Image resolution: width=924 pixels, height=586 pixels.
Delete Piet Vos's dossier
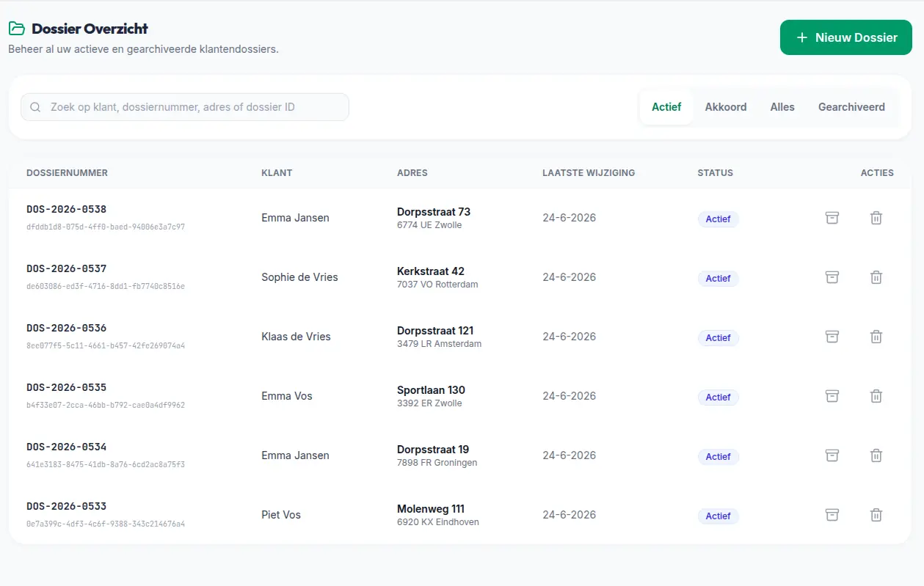[x=876, y=515]
